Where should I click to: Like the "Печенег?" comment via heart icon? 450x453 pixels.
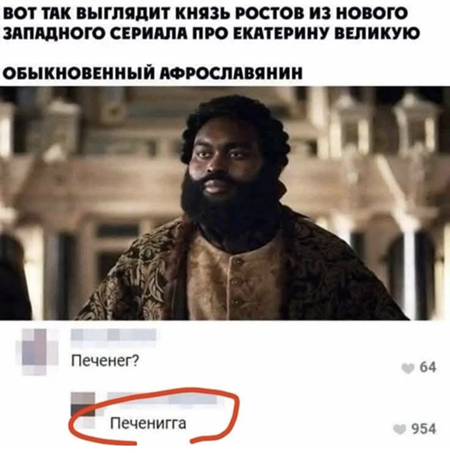tap(408, 368)
